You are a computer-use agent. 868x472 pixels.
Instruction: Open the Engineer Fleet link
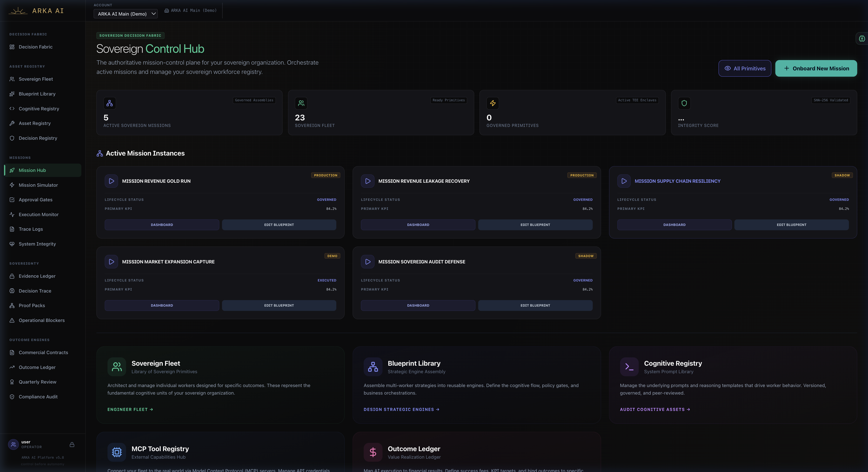[130, 409]
